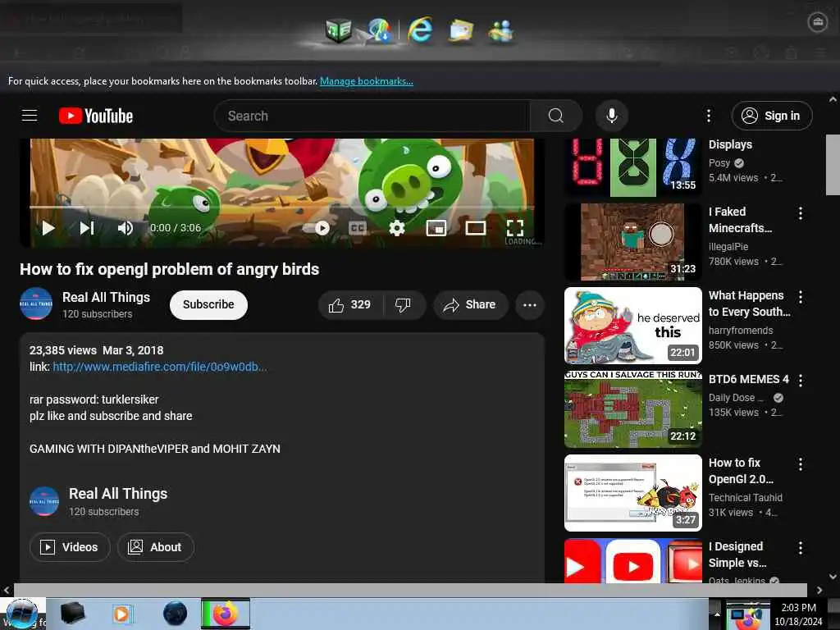Viewport: 840px width, 630px height.
Task: Open the Videos button of the channel
Action: [x=71, y=547]
